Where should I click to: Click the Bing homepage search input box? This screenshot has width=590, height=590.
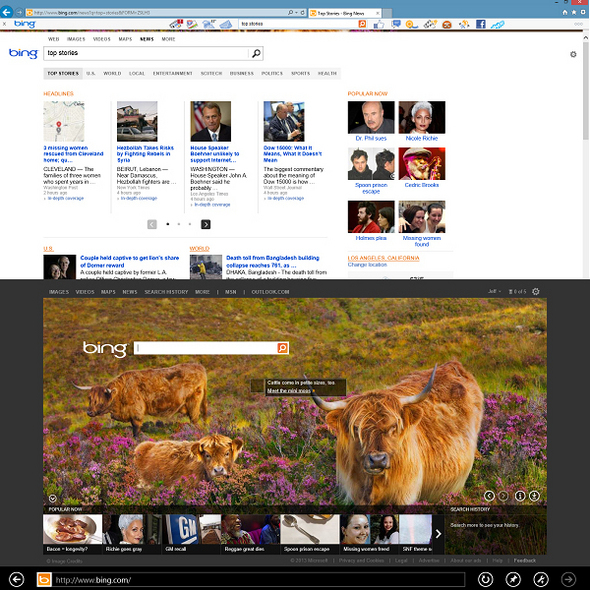[206, 348]
